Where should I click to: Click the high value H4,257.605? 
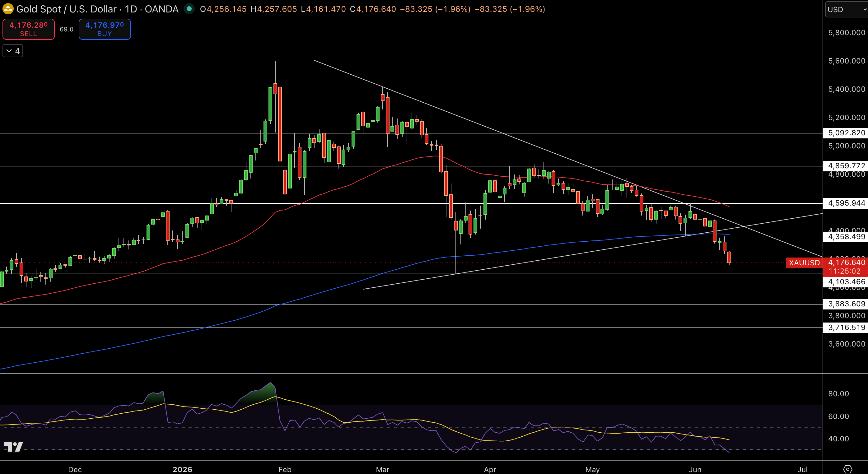[x=273, y=9]
